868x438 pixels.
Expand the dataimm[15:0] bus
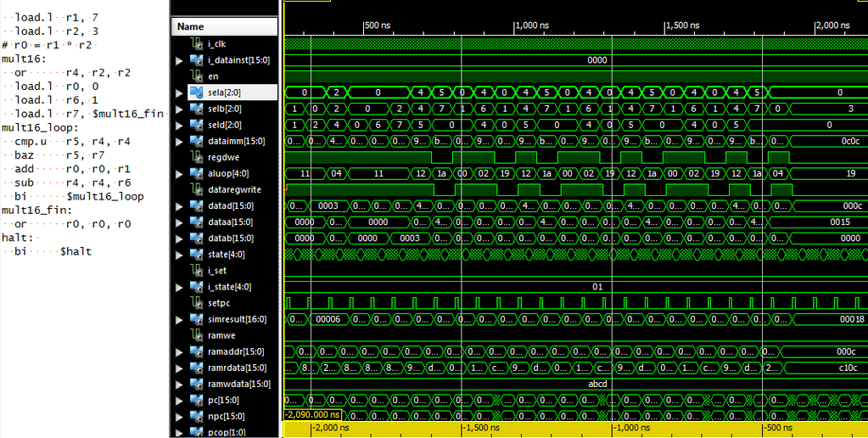tap(179, 142)
